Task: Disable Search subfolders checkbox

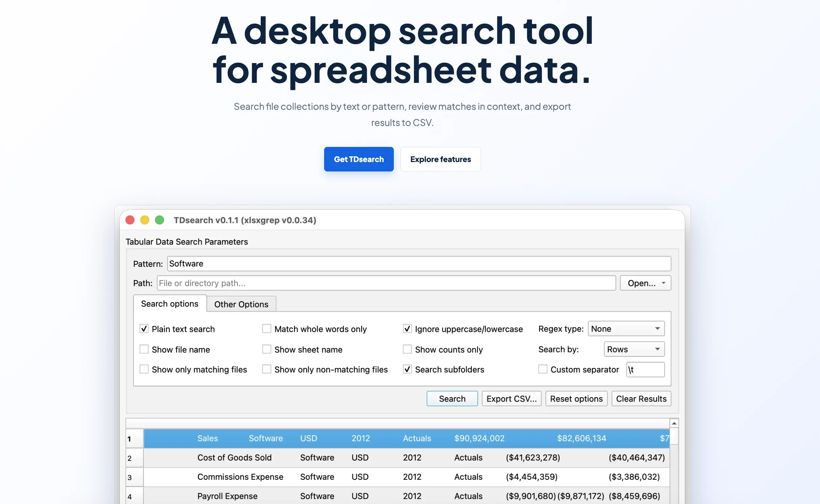Action: click(x=407, y=369)
